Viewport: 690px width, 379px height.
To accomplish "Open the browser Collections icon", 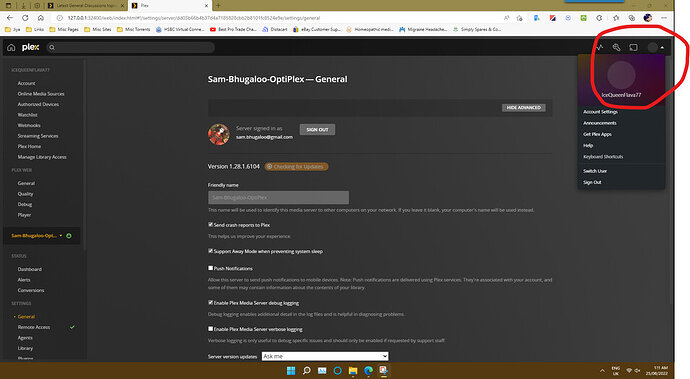I will tap(631, 18).
